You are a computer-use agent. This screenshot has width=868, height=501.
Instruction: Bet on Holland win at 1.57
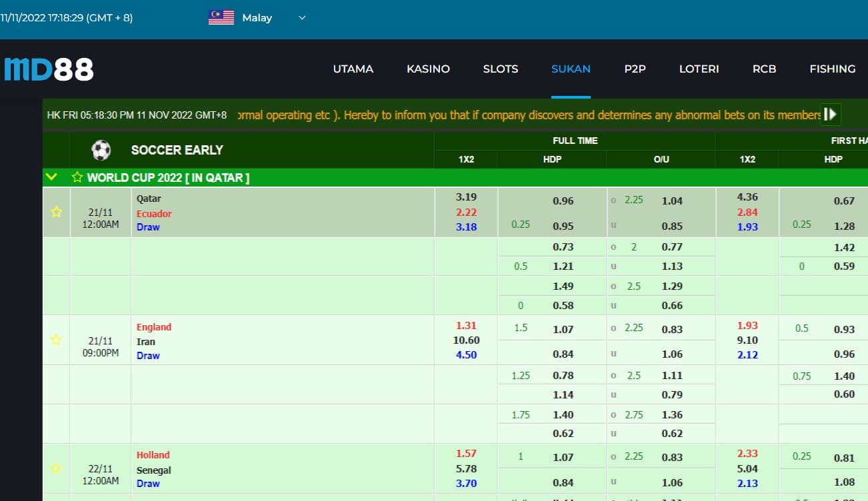466,454
